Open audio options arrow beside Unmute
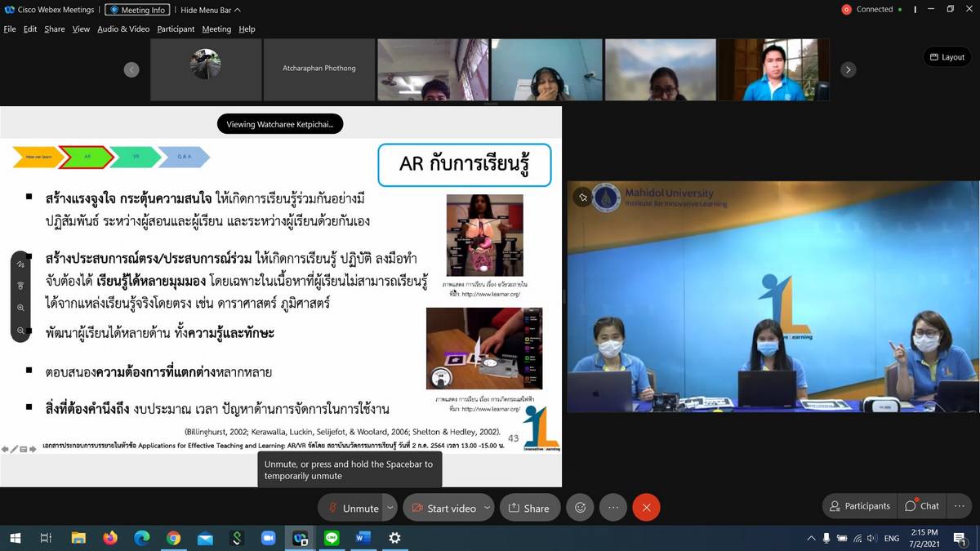The image size is (980, 551). tap(390, 508)
